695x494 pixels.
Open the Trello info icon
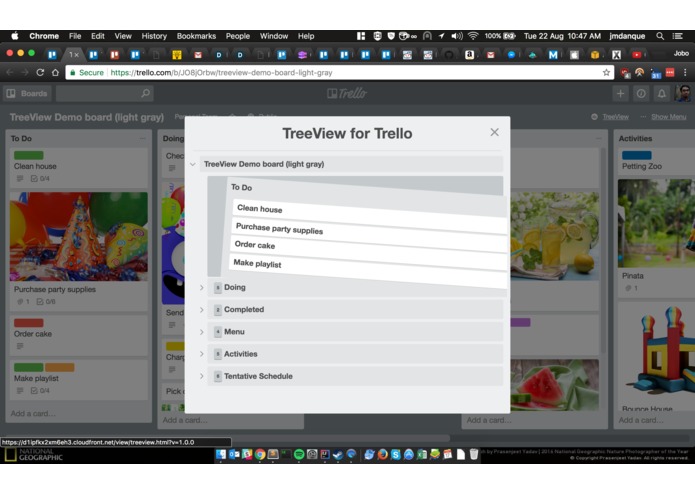[641, 93]
